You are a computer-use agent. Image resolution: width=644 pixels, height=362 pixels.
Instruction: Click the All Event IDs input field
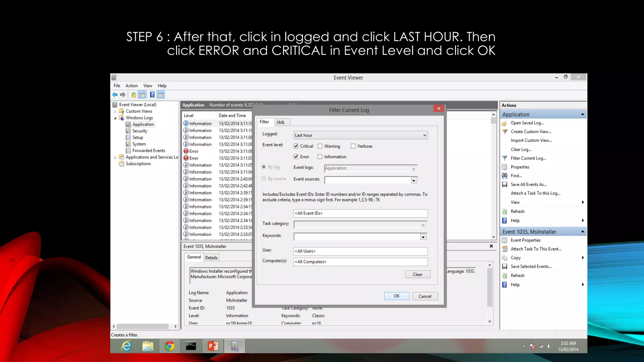coord(360,213)
